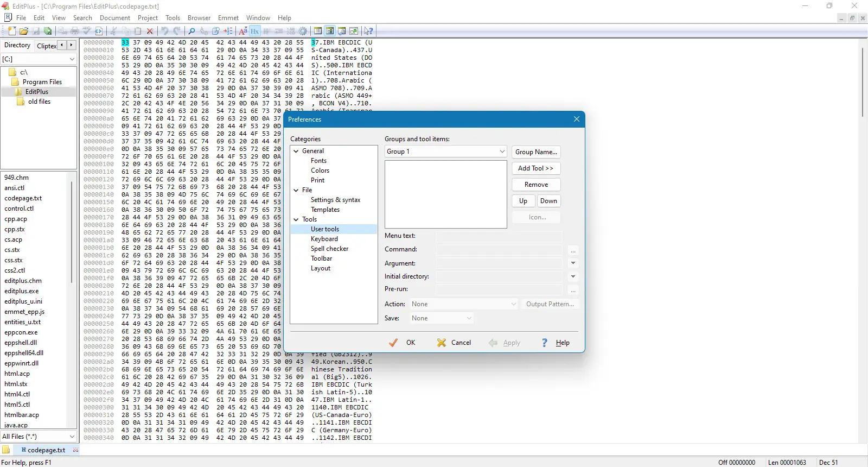Click the Undo arrow toolbar icon
This screenshot has height=467, width=868.
tap(165, 31)
